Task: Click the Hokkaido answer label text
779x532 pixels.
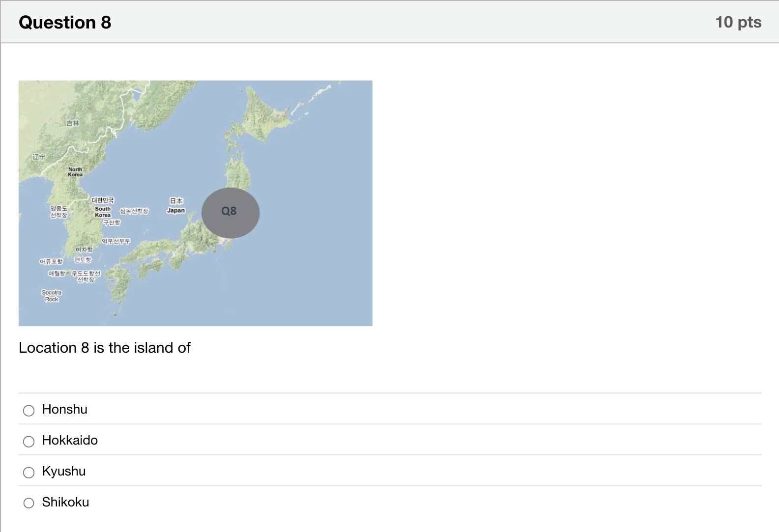Action: pyautogui.click(x=70, y=440)
